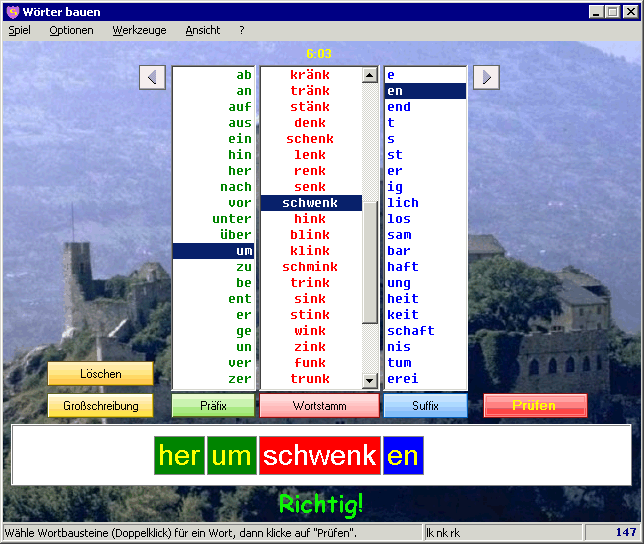Select prefix 'über' in the green list
The image size is (644, 544).
213,235
